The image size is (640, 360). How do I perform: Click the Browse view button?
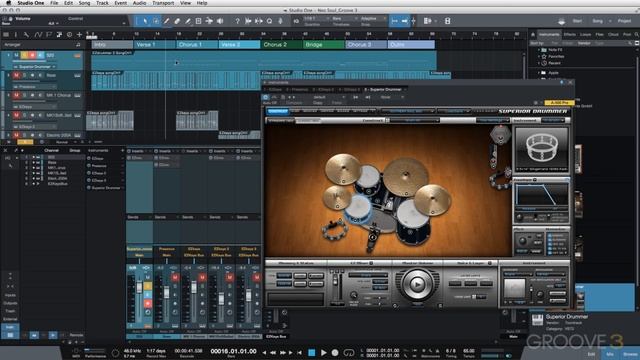[x=630, y=354]
